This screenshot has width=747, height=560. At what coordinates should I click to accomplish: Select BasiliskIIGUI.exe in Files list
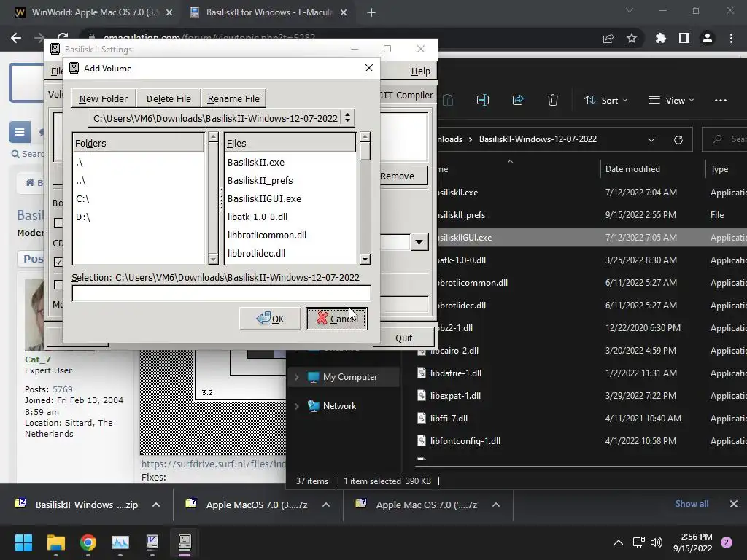click(x=290, y=198)
